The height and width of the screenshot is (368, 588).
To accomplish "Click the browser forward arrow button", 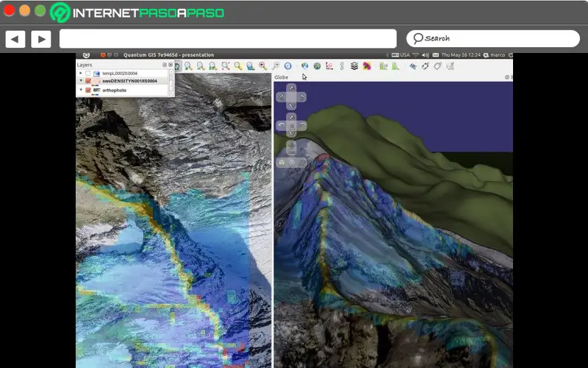I will click(x=41, y=39).
